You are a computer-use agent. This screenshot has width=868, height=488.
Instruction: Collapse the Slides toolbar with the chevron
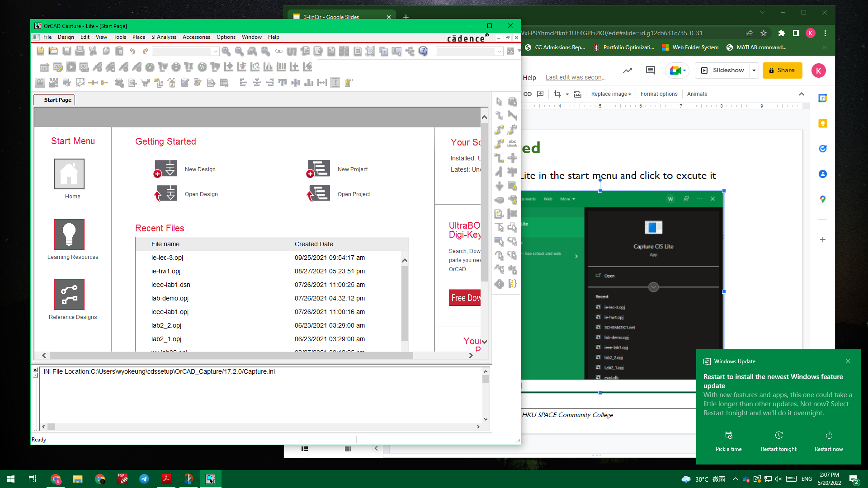(802, 94)
